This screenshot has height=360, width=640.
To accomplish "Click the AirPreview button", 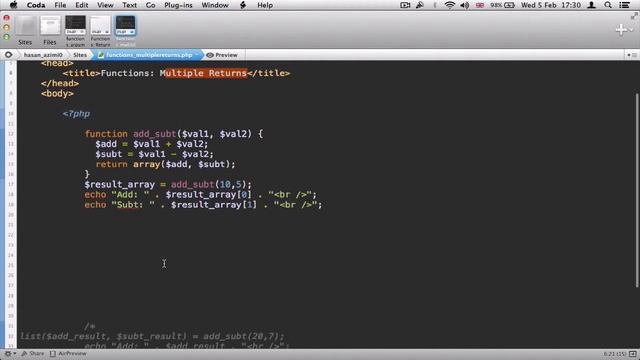I will 68,353.
